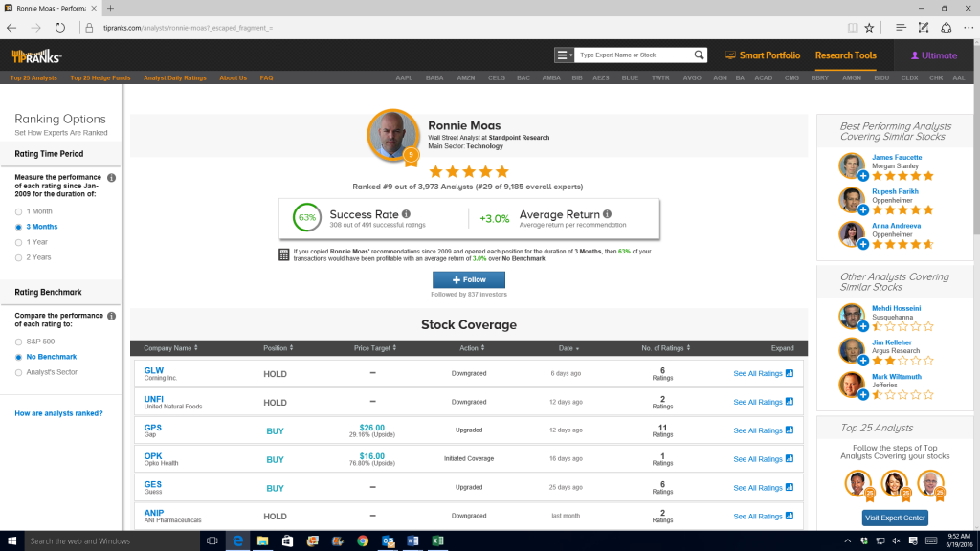Click the AAPL ticker in the ticker bar

[x=404, y=78]
